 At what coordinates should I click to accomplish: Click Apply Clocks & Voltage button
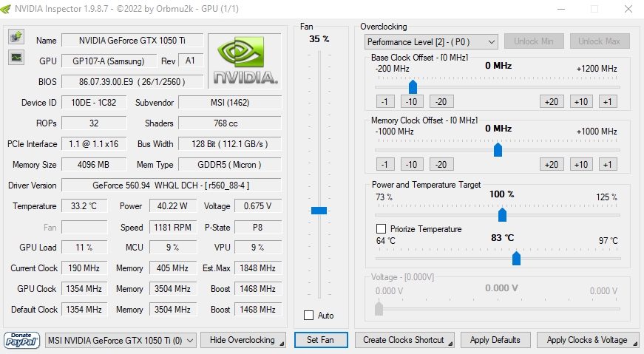click(588, 340)
